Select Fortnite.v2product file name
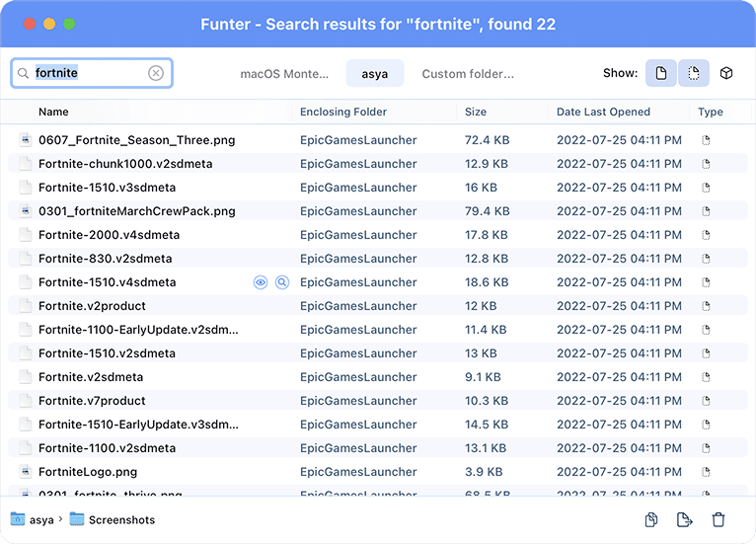Screen dimensions: 756x544 [x=92, y=306]
